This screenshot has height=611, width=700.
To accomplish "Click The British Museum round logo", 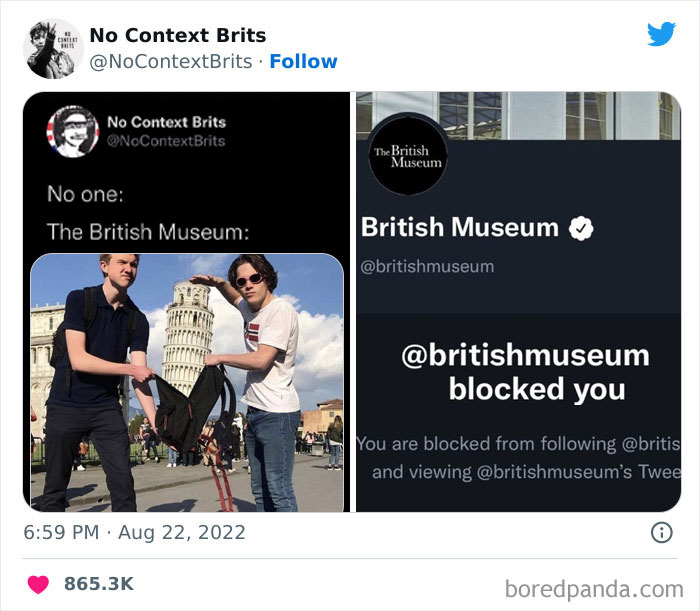I will click(x=407, y=156).
